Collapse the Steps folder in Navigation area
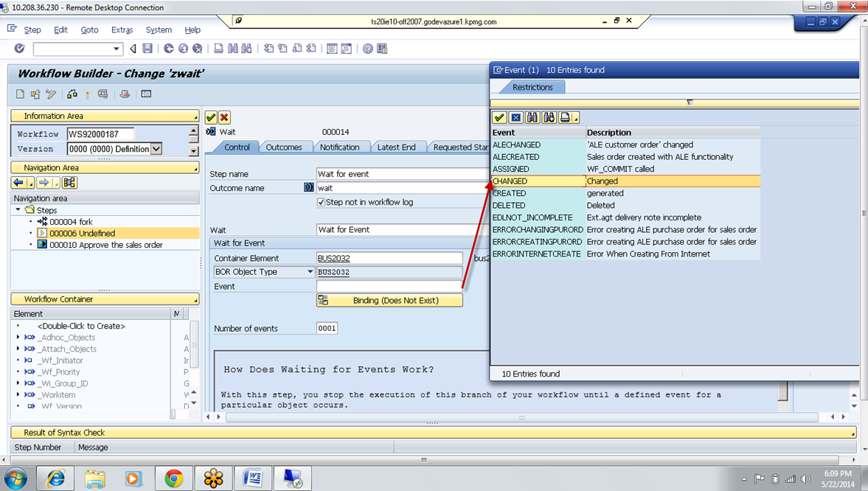Screen dimensions: 868x491 point(18,209)
